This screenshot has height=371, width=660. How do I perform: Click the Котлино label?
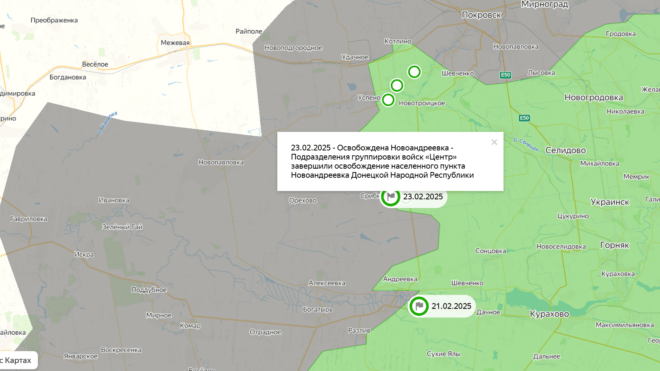point(398,41)
